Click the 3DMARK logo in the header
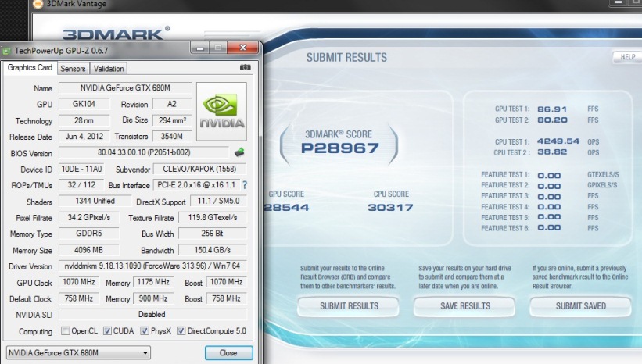 coord(116,34)
